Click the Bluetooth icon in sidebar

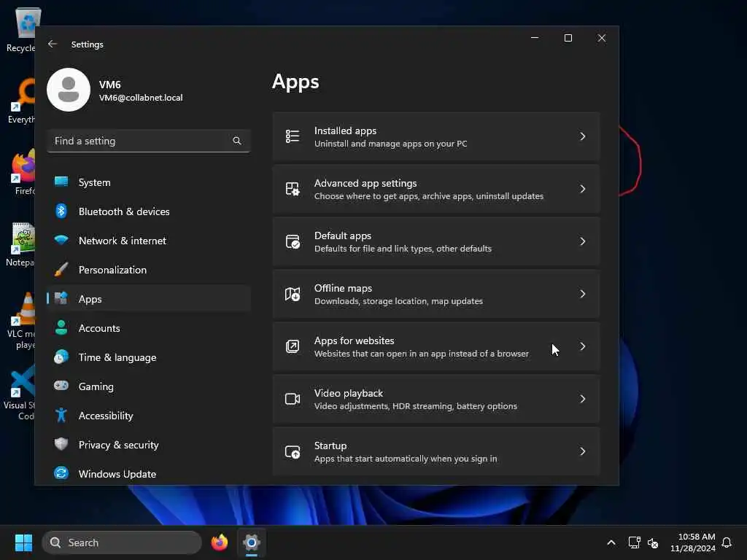point(61,211)
